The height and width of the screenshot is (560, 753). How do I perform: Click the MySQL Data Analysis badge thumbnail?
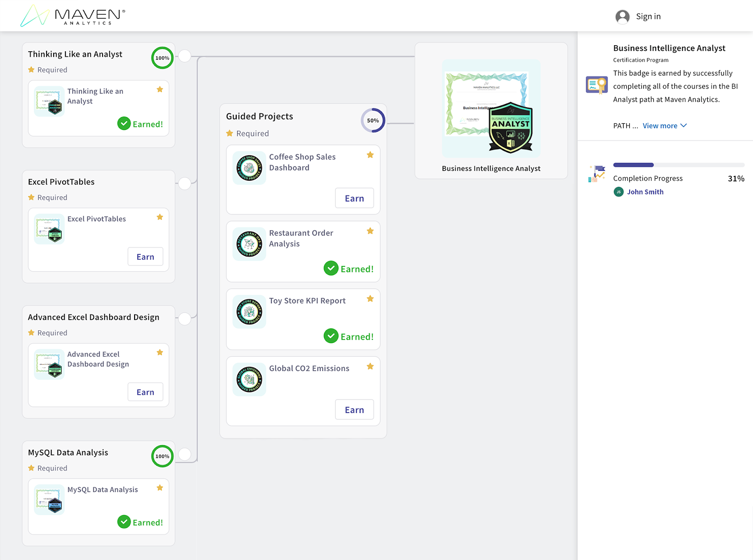49,499
